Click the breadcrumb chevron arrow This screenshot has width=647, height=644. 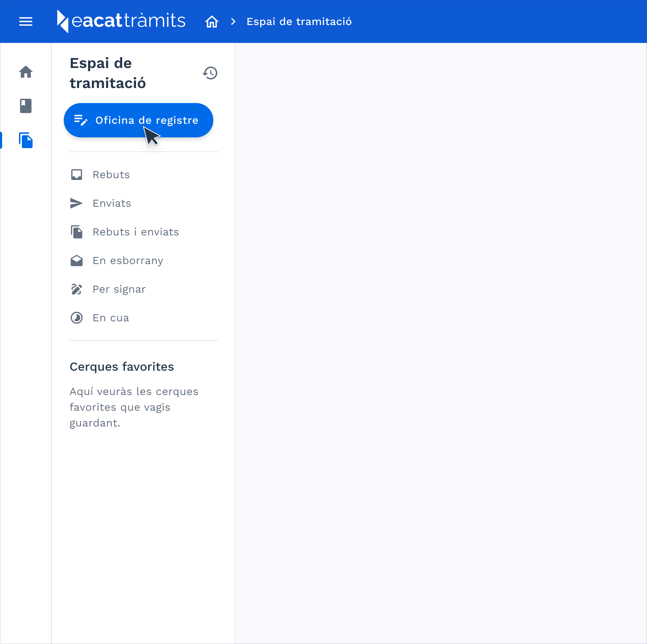[x=233, y=21]
